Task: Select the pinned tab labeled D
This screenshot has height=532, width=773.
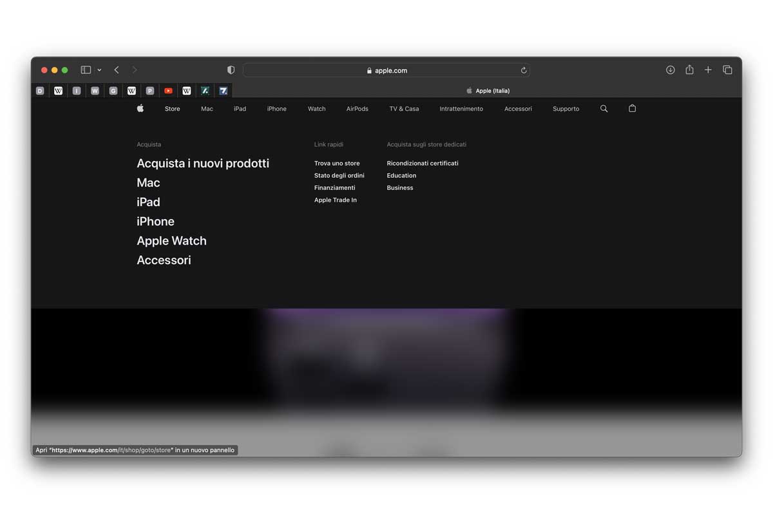Action: click(x=40, y=91)
